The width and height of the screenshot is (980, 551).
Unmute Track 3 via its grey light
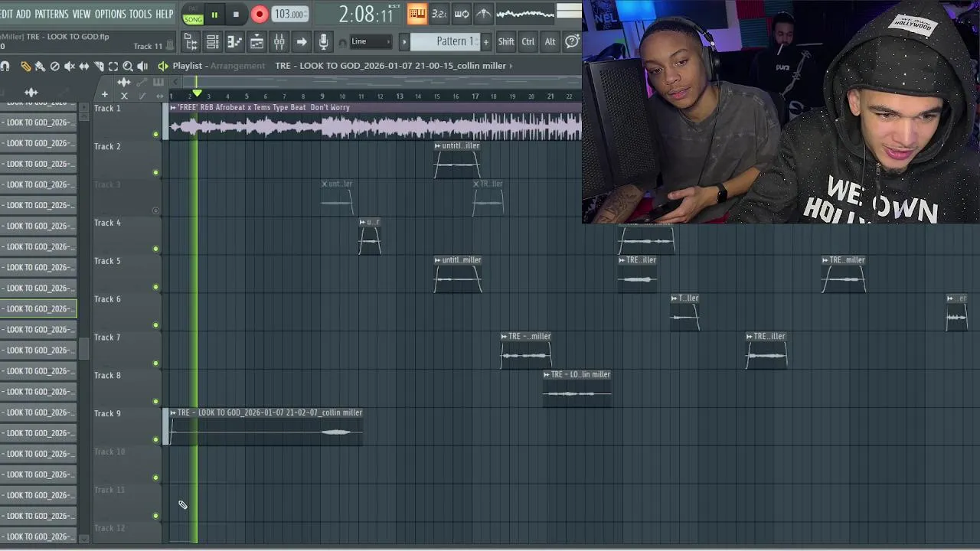click(x=155, y=210)
